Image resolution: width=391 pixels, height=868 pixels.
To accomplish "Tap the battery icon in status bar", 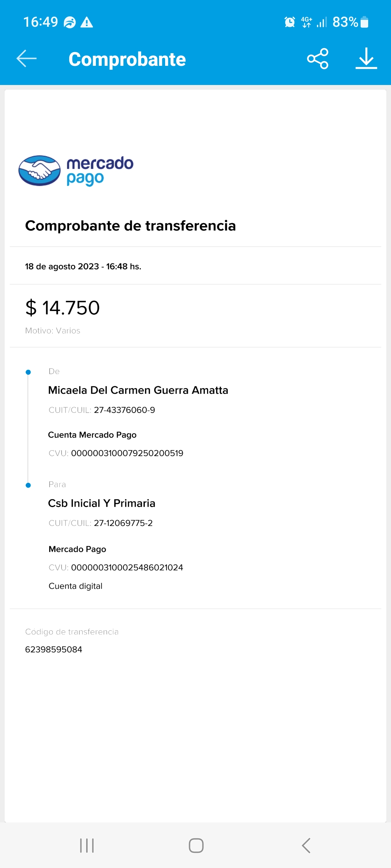I will point(365,22).
